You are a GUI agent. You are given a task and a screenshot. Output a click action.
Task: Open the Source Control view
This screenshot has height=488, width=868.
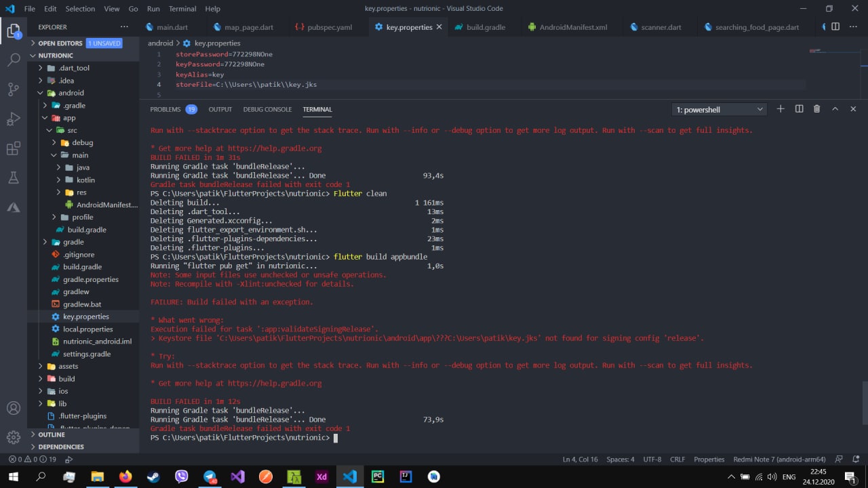[x=14, y=89]
